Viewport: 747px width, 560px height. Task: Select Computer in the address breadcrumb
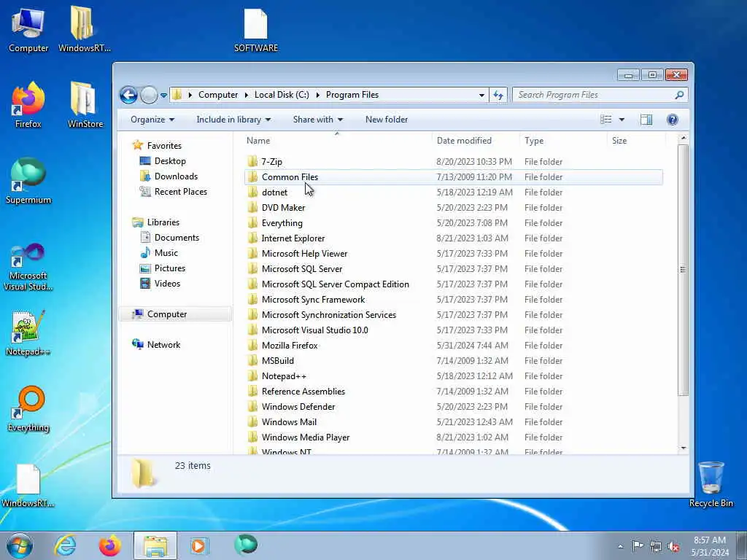coord(217,95)
